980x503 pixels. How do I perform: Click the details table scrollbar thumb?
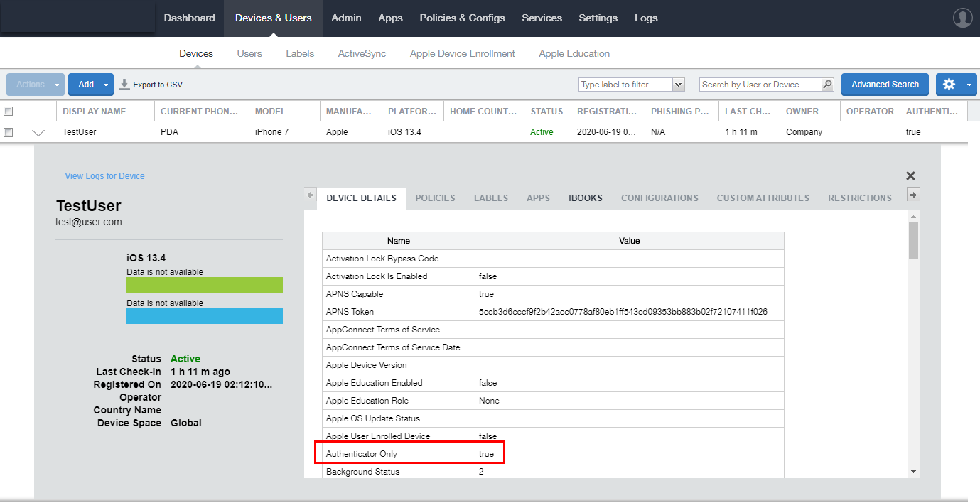click(913, 240)
